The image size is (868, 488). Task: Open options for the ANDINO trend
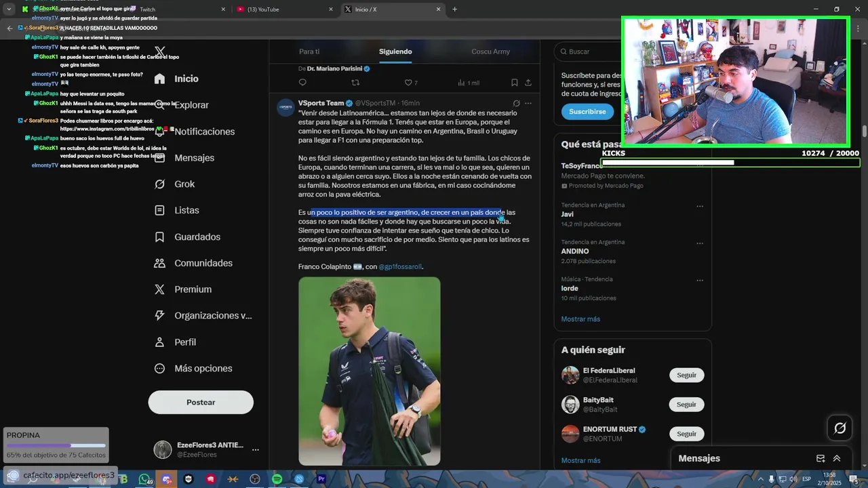click(700, 243)
